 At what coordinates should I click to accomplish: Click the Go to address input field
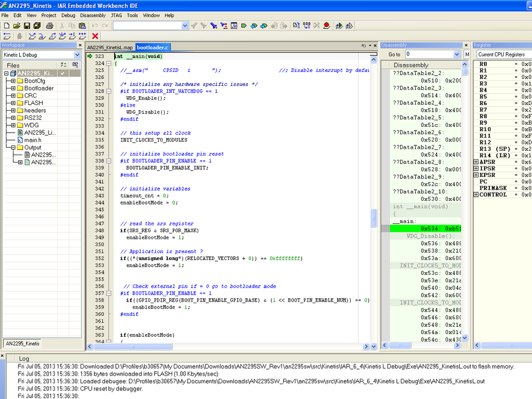(x=429, y=54)
